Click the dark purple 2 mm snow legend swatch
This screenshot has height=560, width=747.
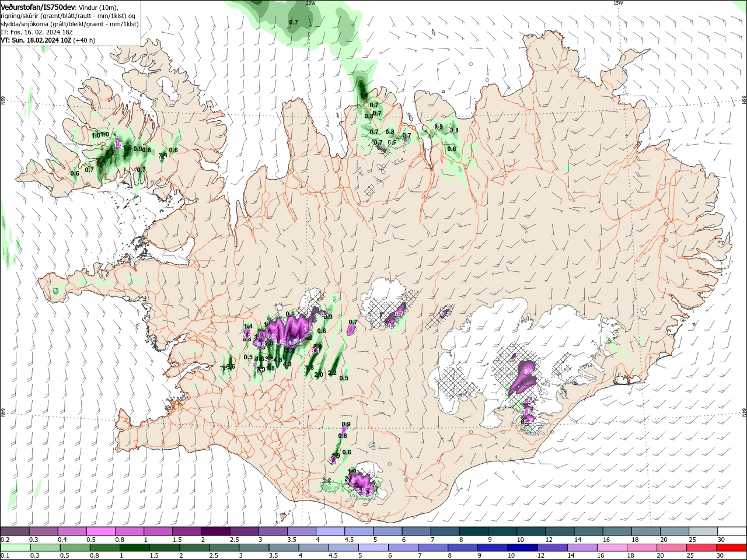(214, 531)
